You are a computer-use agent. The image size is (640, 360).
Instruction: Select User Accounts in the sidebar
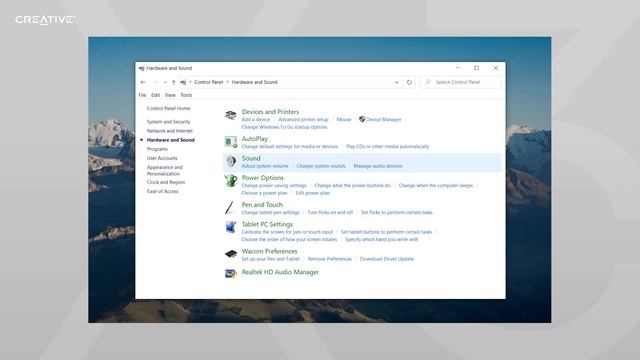(x=162, y=158)
